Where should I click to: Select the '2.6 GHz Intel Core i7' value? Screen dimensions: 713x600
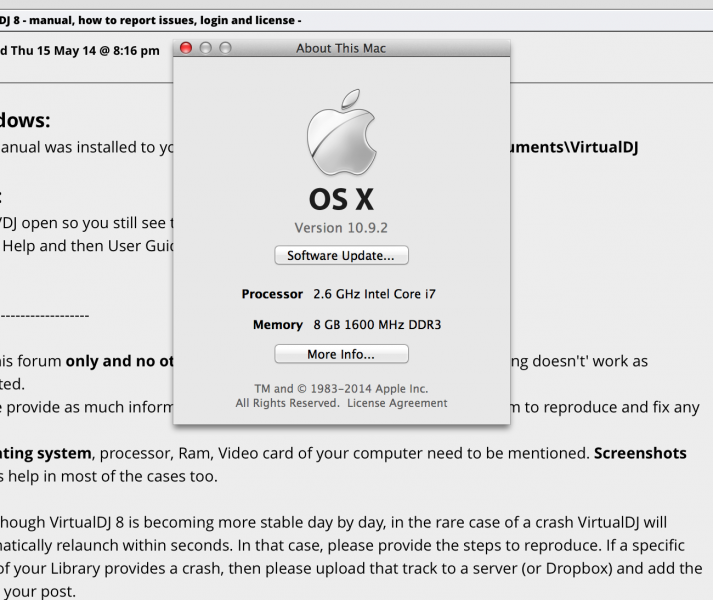pos(374,294)
